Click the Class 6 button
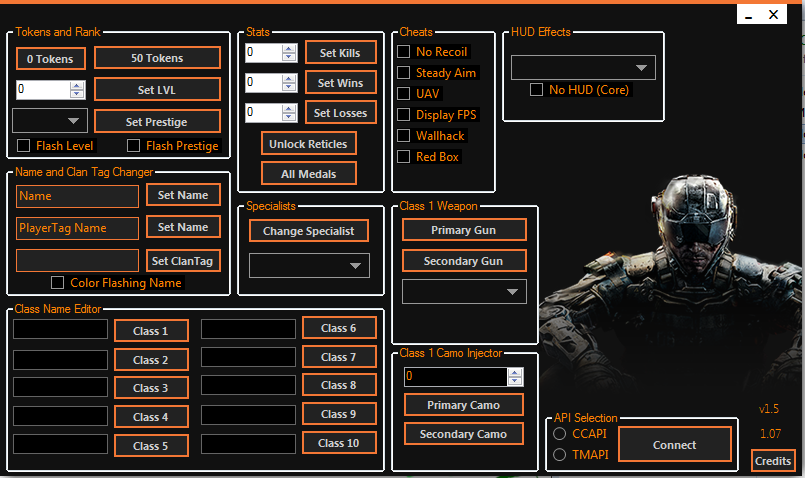The width and height of the screenshot is (805, 478). [339, 328]
